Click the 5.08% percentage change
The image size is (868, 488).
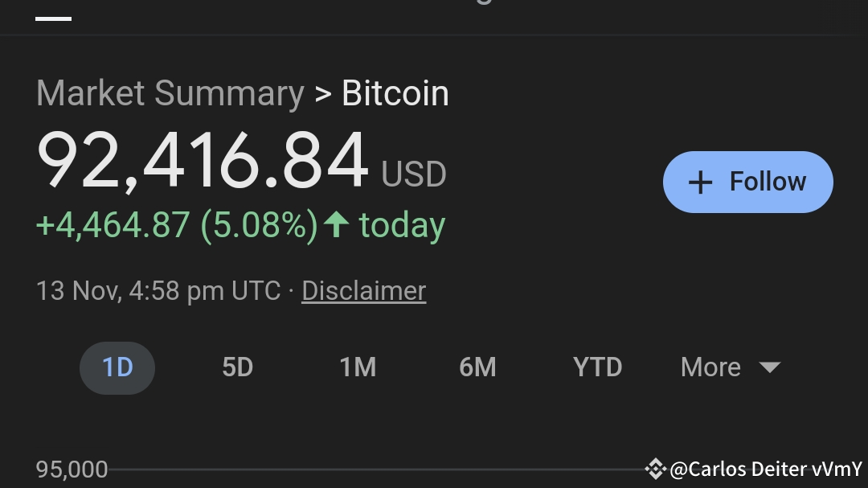click(259, 225)
